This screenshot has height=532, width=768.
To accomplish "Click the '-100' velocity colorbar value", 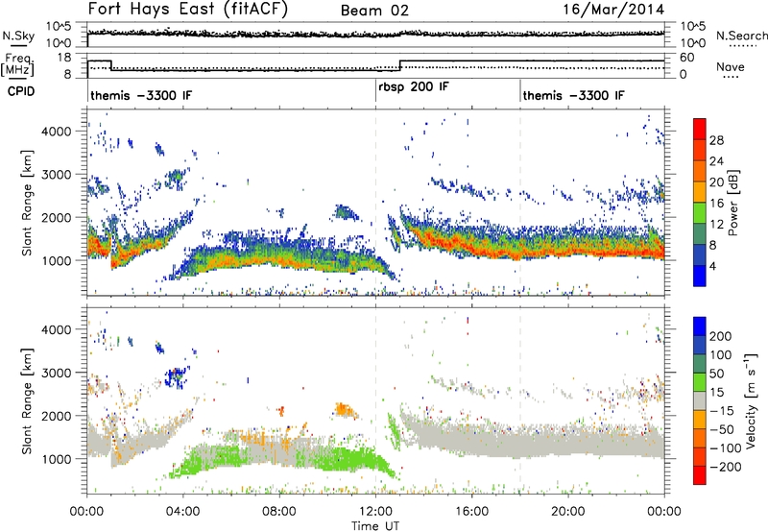I will [726, 448].
